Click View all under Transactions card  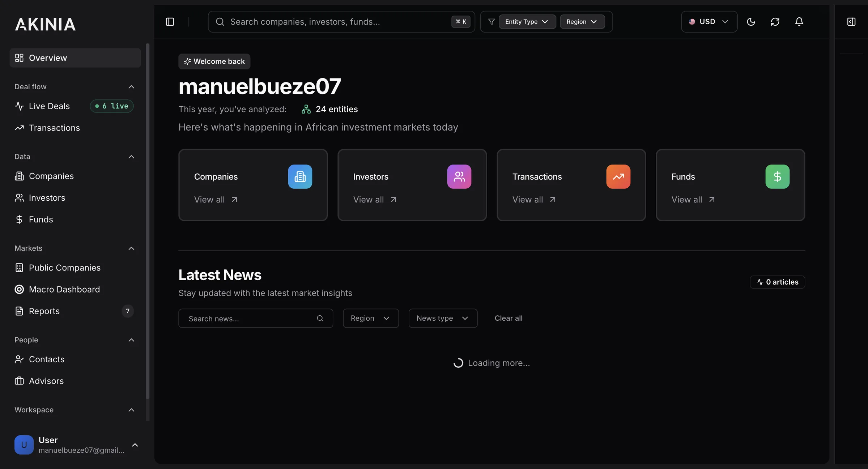[534, 200]
